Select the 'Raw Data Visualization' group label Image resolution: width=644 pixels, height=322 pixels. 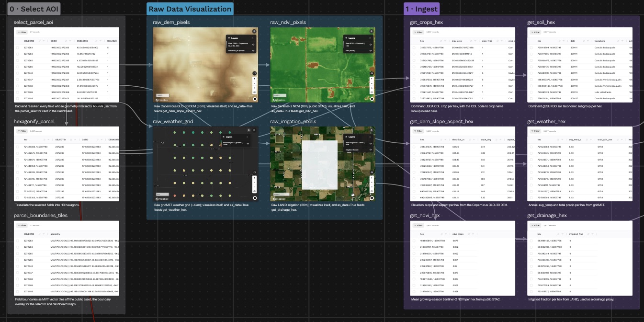[190, 9]
